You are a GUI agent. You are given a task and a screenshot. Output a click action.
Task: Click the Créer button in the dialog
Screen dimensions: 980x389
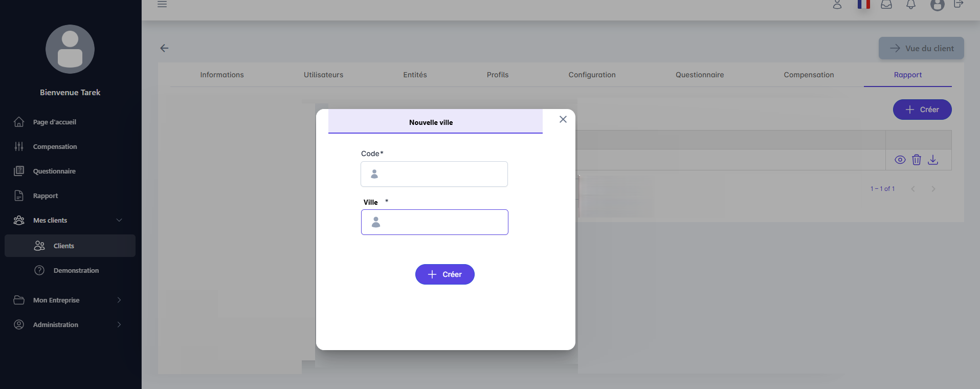coord(444,274)
